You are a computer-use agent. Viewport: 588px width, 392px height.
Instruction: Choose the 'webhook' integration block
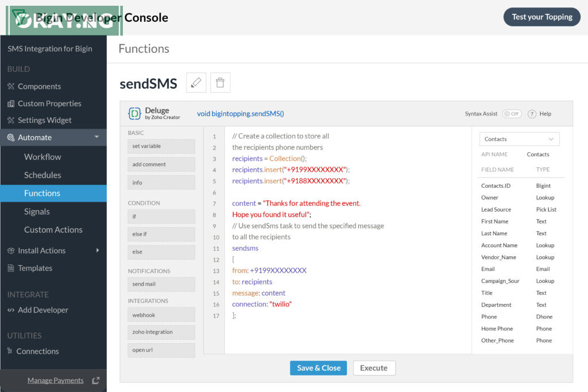click(x=161, y=315)
